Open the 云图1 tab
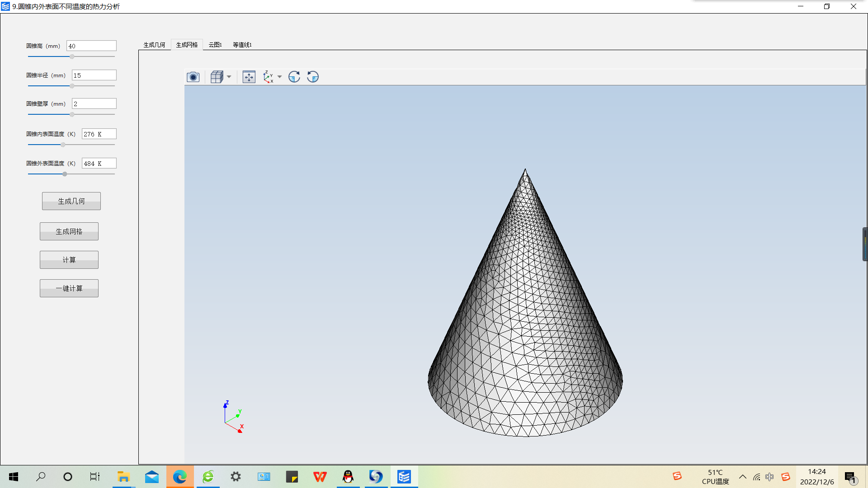The width and height of the screenshot is (868, 488). click(215, 45)
